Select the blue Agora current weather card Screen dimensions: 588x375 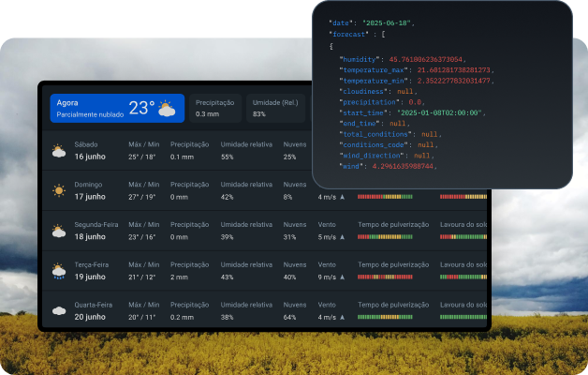(117, 108)
